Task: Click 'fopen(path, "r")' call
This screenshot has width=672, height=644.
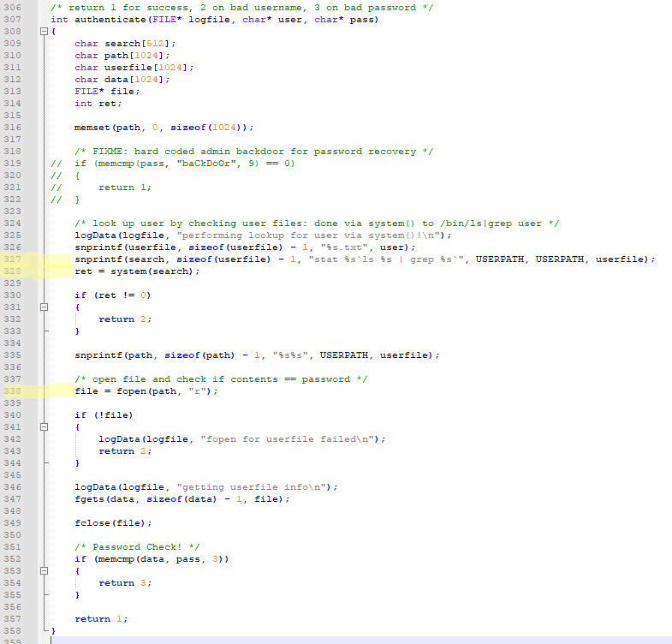Action: (164, 391)
